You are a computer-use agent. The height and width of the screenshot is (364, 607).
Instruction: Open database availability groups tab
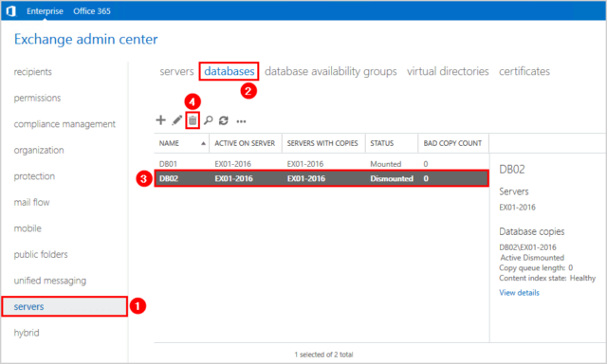click(x=331, y=71)
